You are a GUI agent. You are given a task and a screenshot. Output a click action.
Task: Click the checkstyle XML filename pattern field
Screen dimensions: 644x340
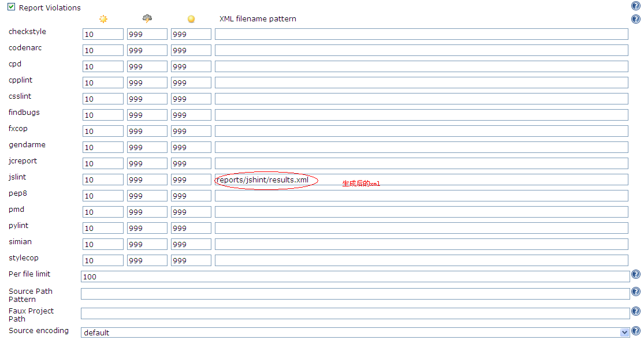point(422,34)
